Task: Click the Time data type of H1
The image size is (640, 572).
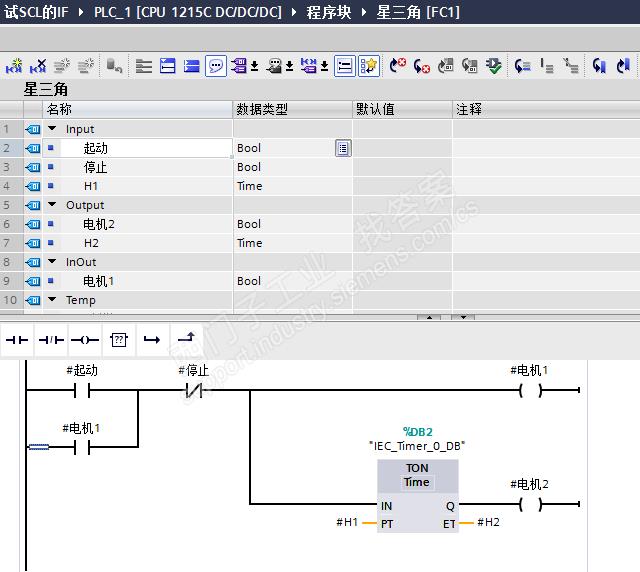Action: coord(250,186)
